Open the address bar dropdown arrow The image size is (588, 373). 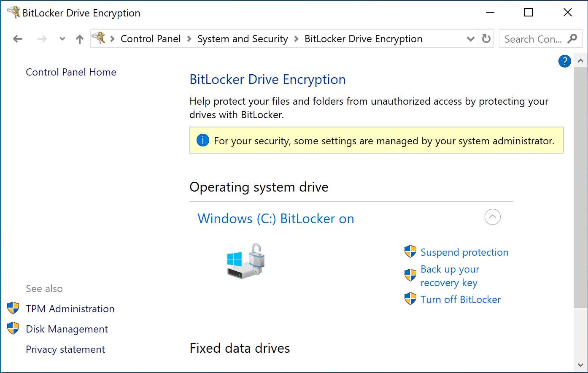pyautogui.click(x=470, y=38)
